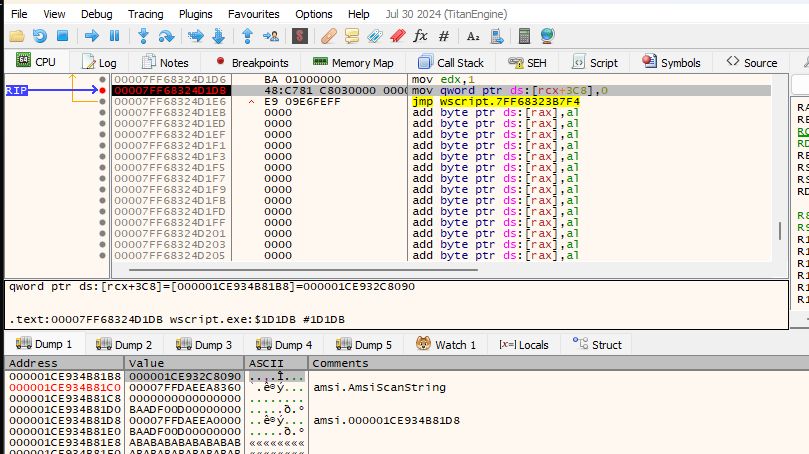Open Labels list icon
The height and width of the screenshot is (454, 809).
[375, 36]
